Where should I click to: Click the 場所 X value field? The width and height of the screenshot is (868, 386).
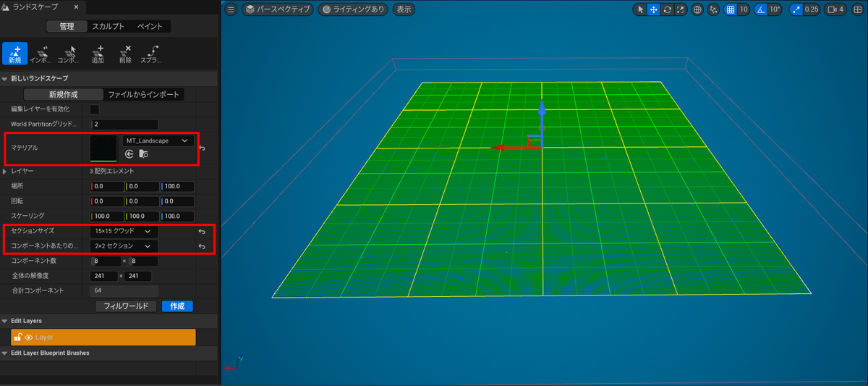pyautogui.click(x=107, y=186)
